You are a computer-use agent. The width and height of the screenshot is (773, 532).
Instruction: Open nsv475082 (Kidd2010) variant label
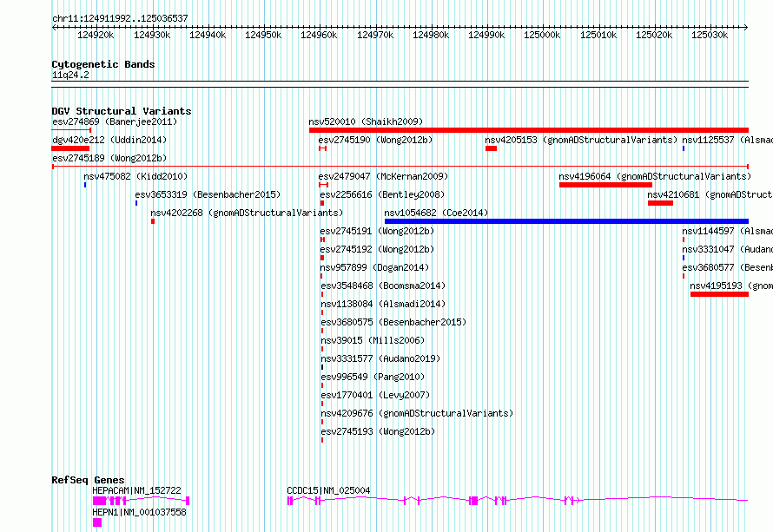135,176
